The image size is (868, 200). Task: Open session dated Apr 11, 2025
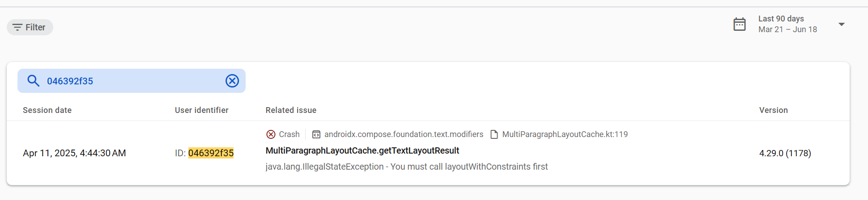point(74,153)
